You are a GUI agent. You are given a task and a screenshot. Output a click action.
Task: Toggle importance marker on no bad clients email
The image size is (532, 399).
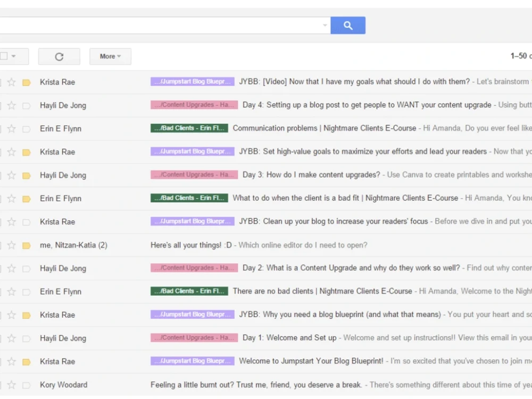(x=27, y=292)
